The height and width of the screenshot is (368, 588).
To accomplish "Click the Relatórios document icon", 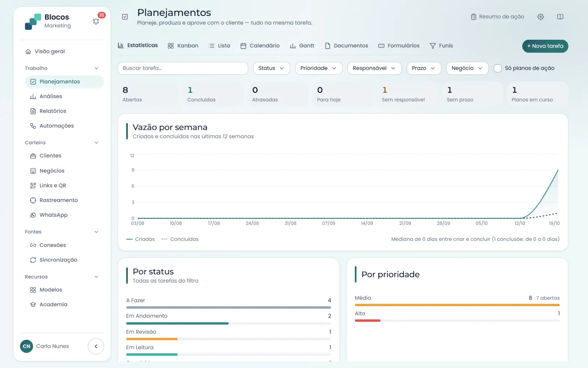I will (33, 111).
